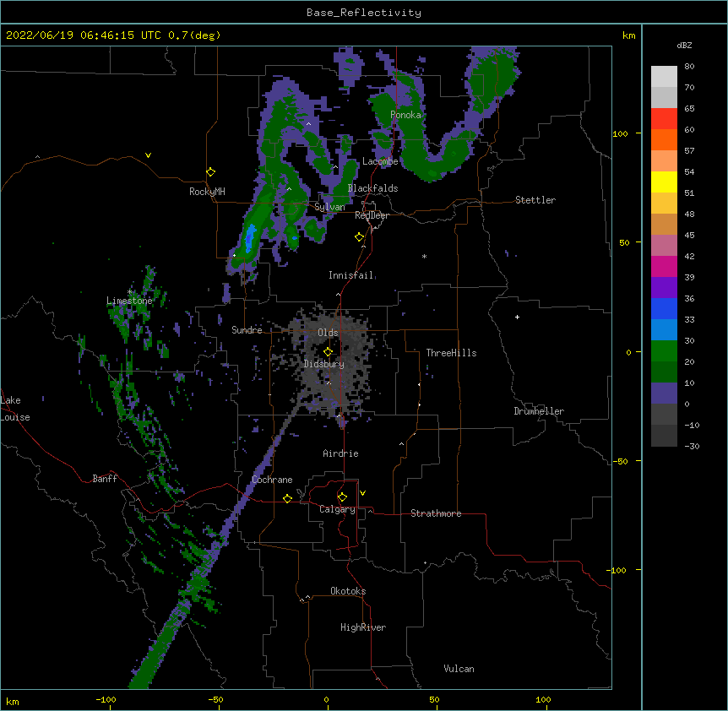Click the yellow V marker east of Calgary
728x711 pixels.
362,493
